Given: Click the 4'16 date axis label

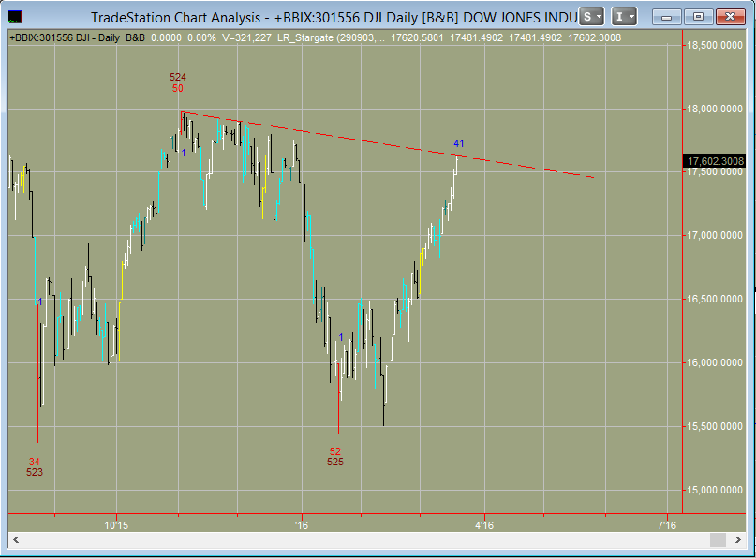Looking at the screenshot, I should pos(484,525).
